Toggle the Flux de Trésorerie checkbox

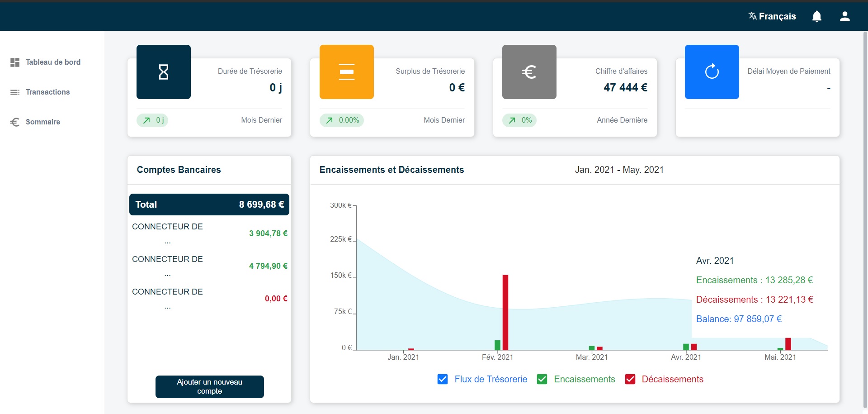pos(443,379)
